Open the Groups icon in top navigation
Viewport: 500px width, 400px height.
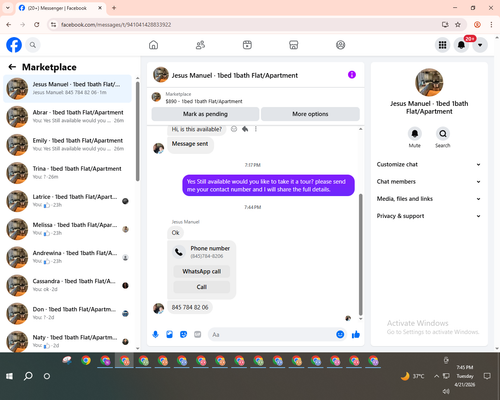coord(340,45)
